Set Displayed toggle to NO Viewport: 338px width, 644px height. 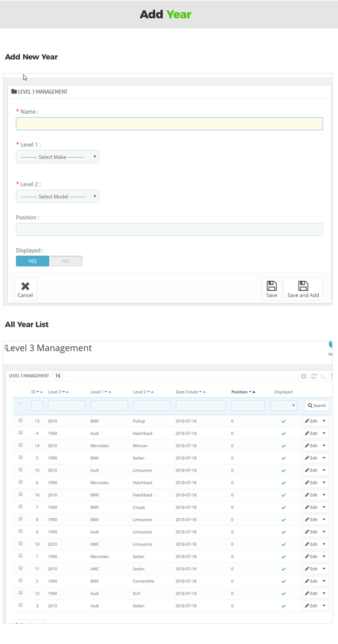pos(66,261)
